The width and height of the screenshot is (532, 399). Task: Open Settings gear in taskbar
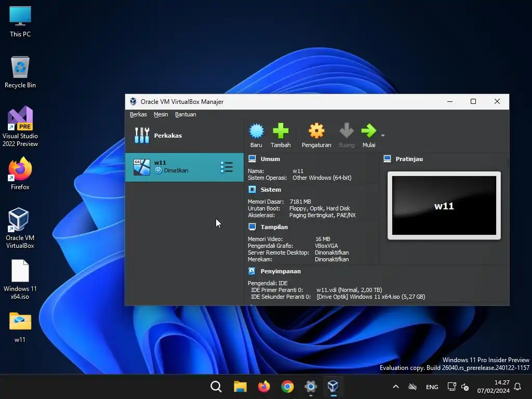pos(311,387)
